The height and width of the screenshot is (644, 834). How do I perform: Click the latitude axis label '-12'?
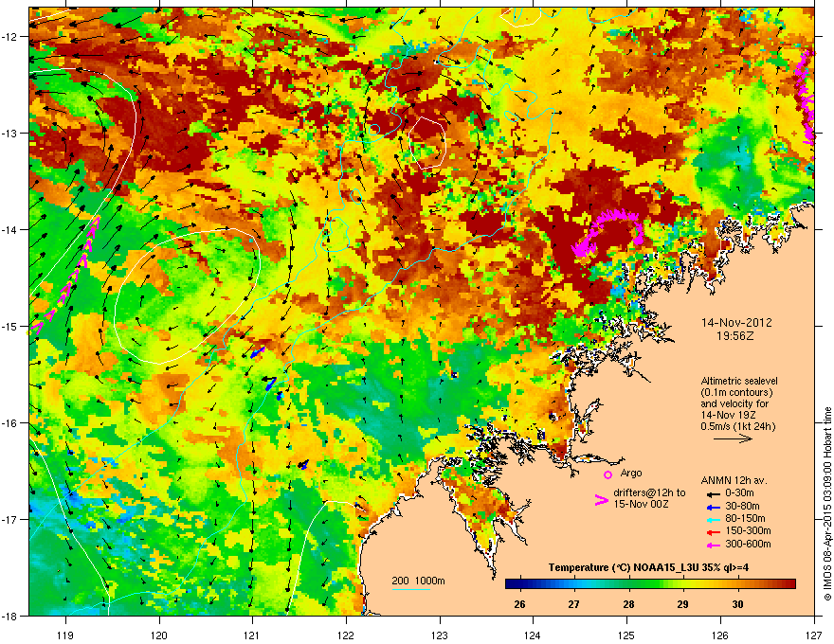click(x=9, y=37)
